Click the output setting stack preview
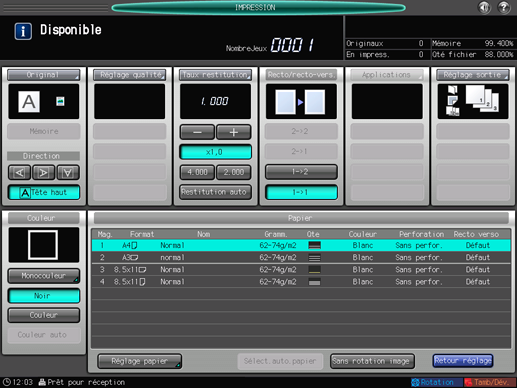The height and width of the screenshot is (388, 517). (x=473, y=101)
